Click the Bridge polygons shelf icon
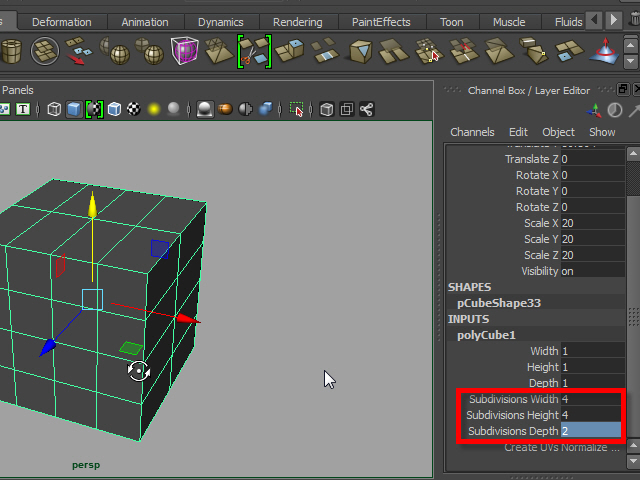Screen dimensions: 640x480 tap(325, 51)
